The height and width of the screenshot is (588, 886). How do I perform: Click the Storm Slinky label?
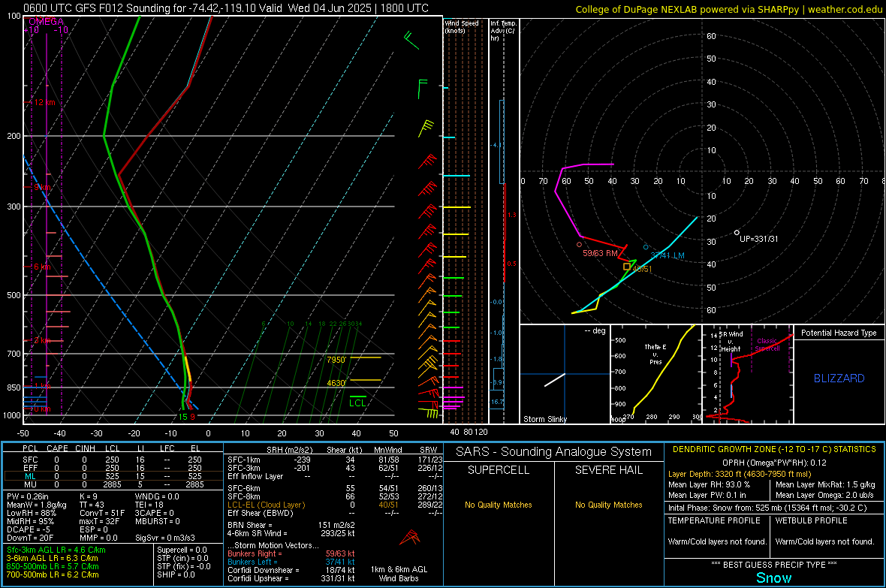pyautogui.click(x=544, y=419)
